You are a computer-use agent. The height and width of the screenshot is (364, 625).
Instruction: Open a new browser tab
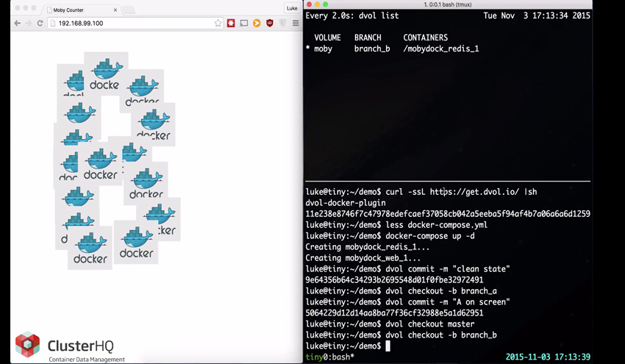click(129, 10)
